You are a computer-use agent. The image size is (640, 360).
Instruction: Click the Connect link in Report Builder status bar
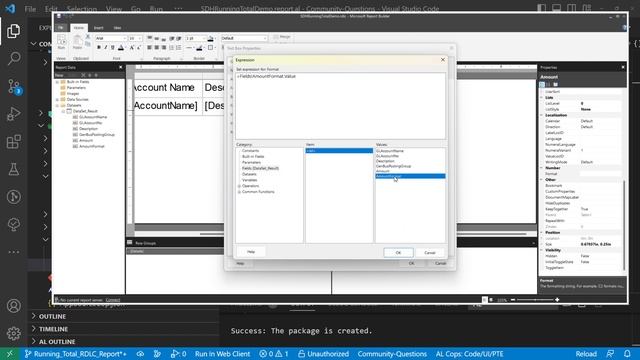113,300
